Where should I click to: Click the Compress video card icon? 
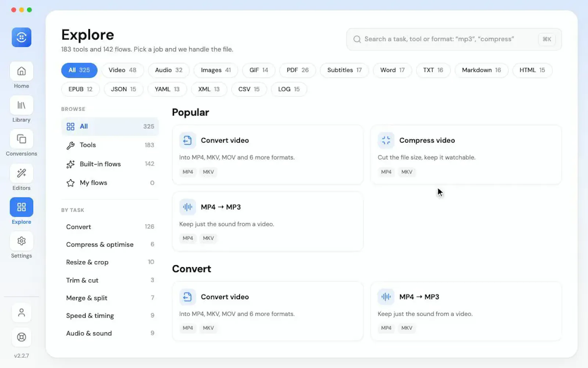386,140
